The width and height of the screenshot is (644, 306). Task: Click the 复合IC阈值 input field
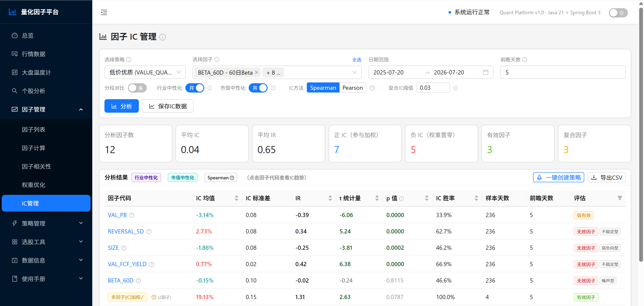pyautogui.click(x=433, y=88)
